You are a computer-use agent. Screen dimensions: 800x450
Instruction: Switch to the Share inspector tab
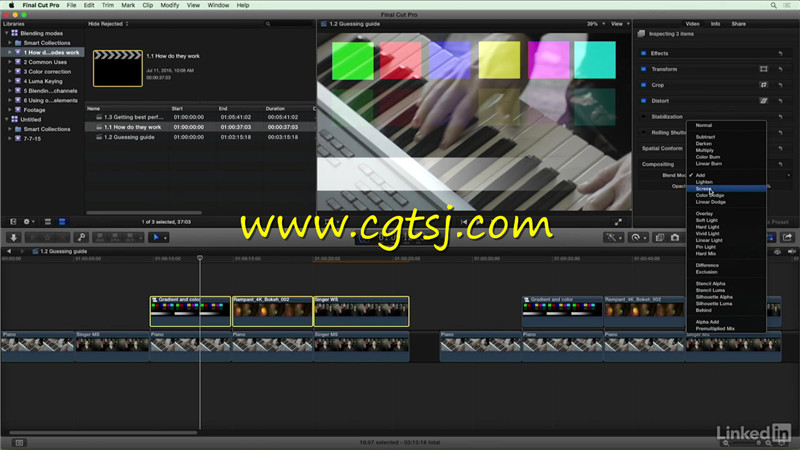click(x=738, y=24)
